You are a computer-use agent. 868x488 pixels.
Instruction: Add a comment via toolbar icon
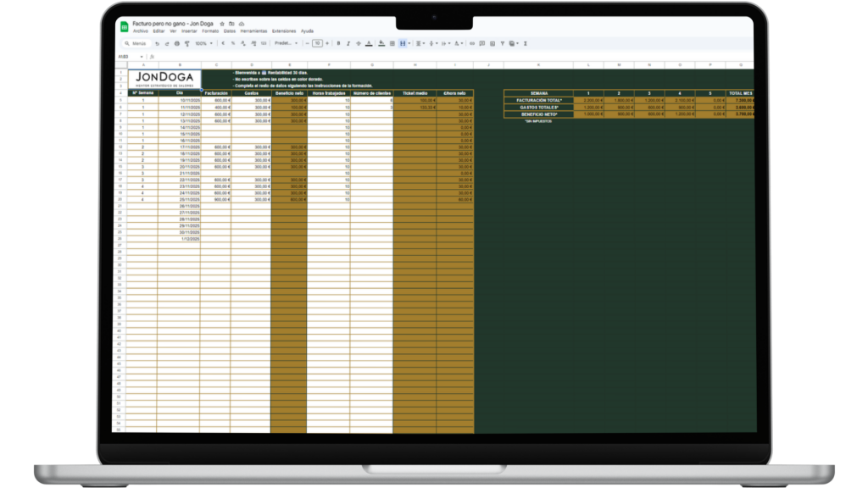tap(482, 43)
